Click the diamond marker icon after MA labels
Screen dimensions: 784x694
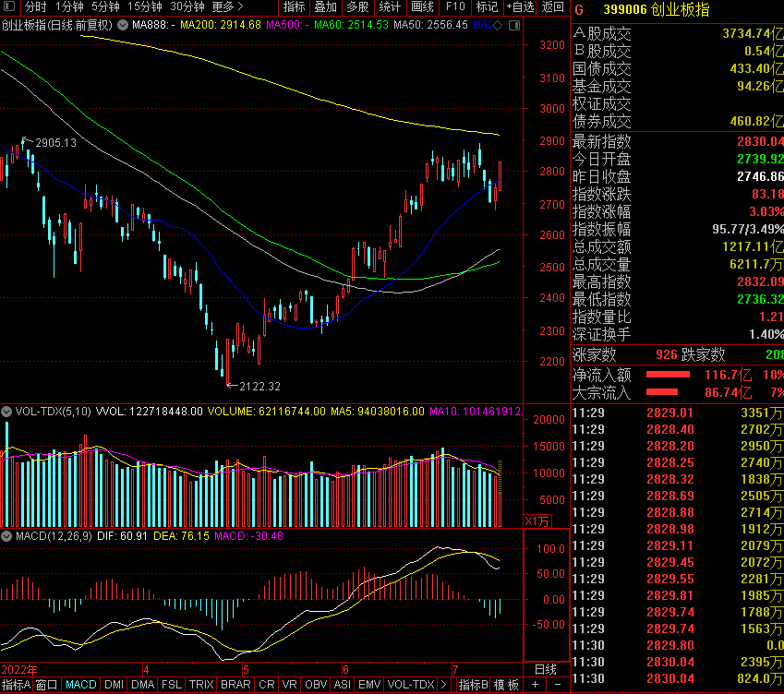(498, 25)
